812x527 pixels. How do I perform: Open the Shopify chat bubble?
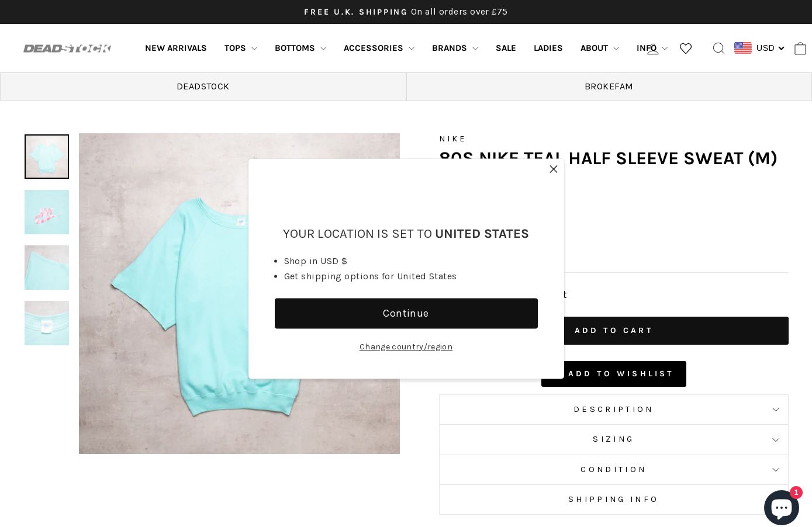[782, 507]
